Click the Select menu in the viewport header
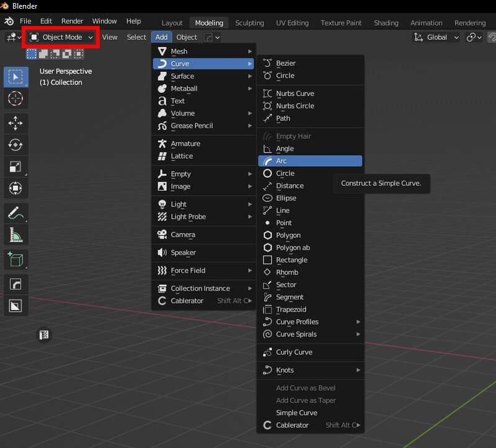Screen dimensions: 496x448 tap(136, 37)
